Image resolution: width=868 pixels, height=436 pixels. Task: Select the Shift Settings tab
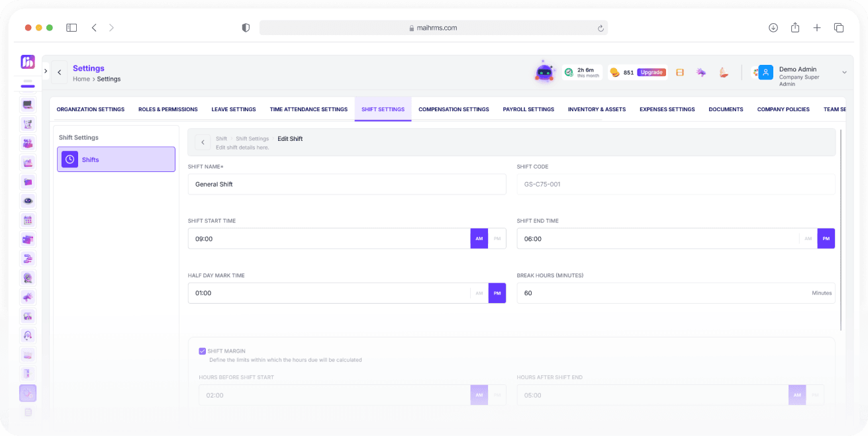pyautogui.click(x=383, y=109)
